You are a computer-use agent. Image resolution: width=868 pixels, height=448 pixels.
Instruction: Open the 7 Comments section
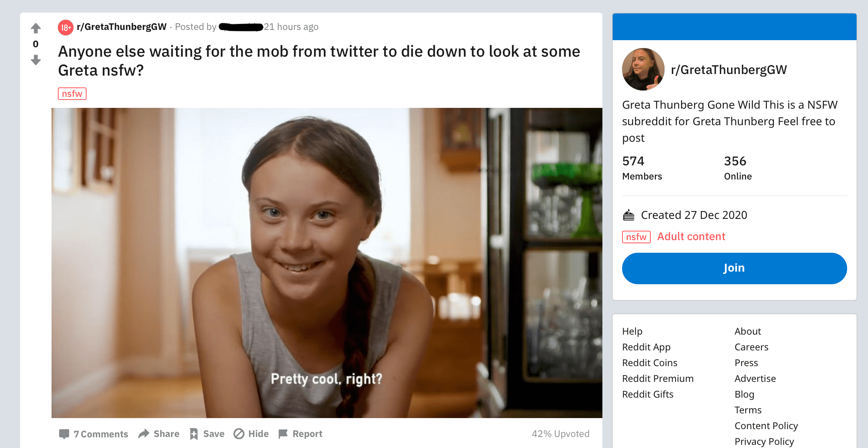[x=94, y=434]
